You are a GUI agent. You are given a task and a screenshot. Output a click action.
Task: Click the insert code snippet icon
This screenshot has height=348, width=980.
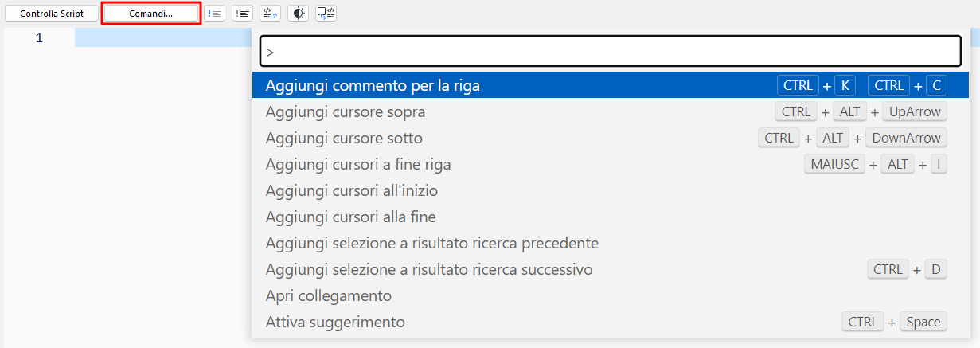pyautogui.click(x=326, y=14)
